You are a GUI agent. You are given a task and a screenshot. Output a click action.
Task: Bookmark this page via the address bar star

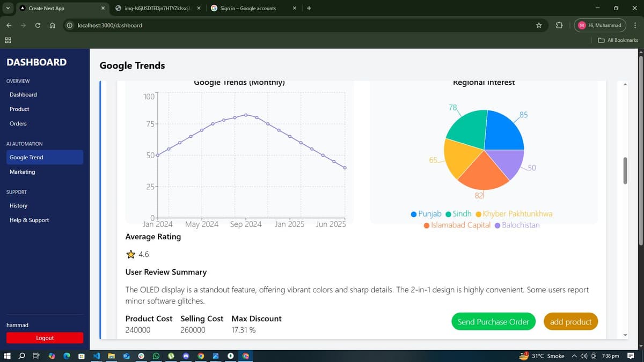click(x=538, y=25)
